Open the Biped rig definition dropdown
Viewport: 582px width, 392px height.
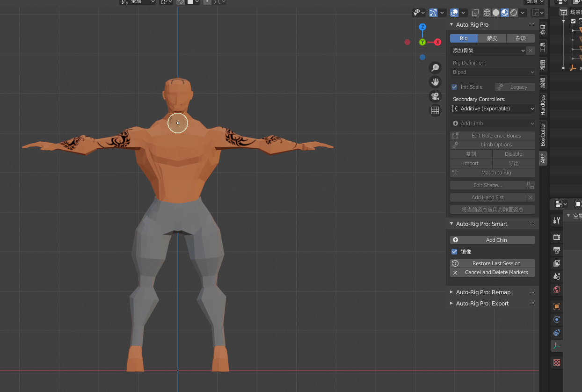(493, 72)
